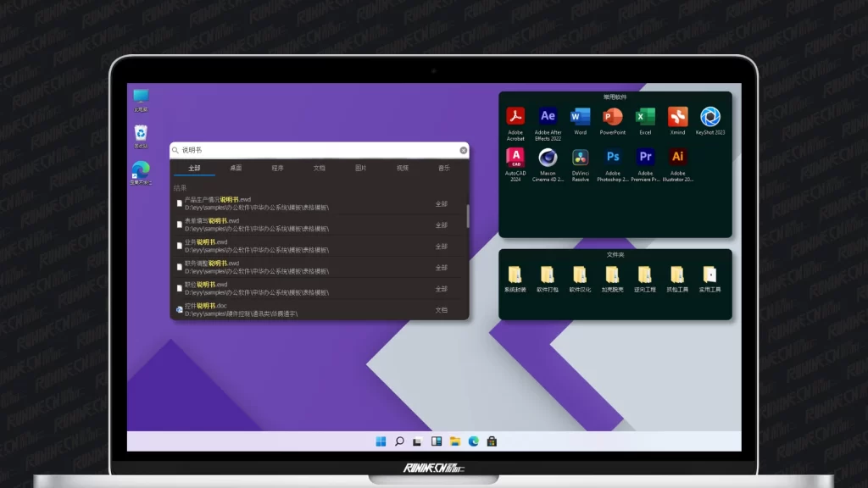Open the 软件汉化 folder
The image size is (868, 488).
580,274
